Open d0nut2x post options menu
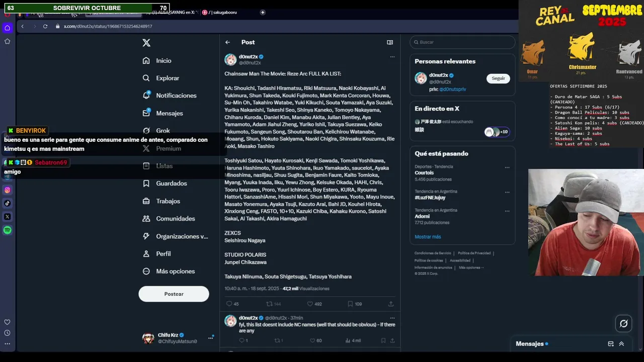644x362 pixels. [x=392, y=57]
